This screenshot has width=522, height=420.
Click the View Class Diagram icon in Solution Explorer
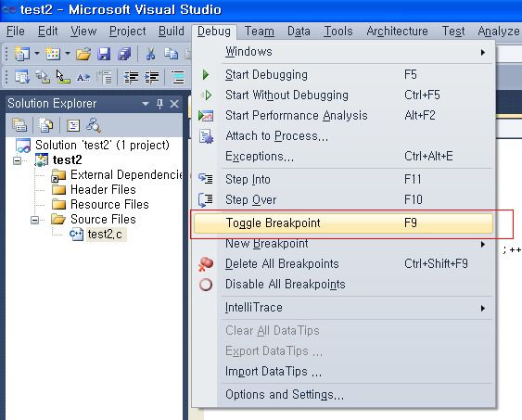click(94, 125)
